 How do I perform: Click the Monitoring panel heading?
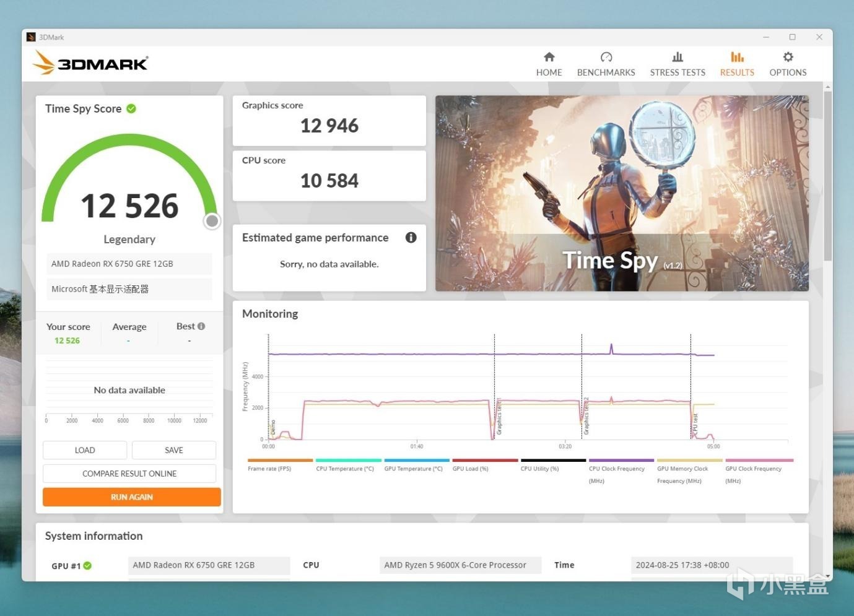tap(270, 314)
